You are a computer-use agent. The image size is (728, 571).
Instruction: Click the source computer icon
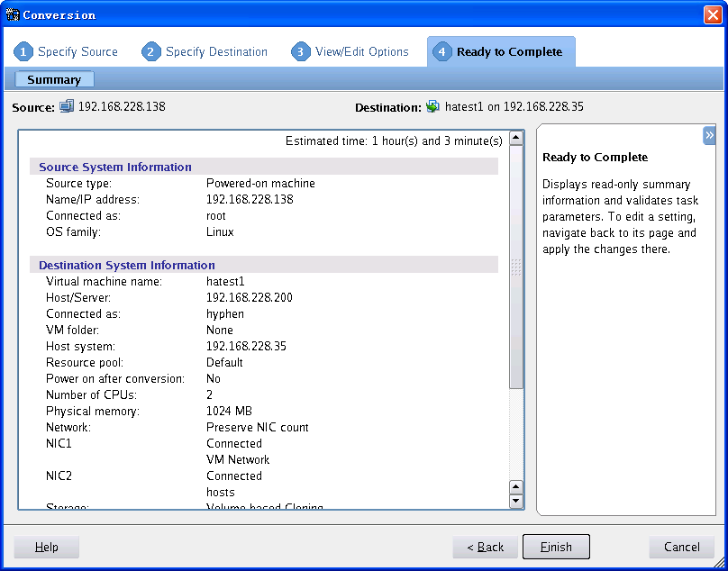point(67,106)
